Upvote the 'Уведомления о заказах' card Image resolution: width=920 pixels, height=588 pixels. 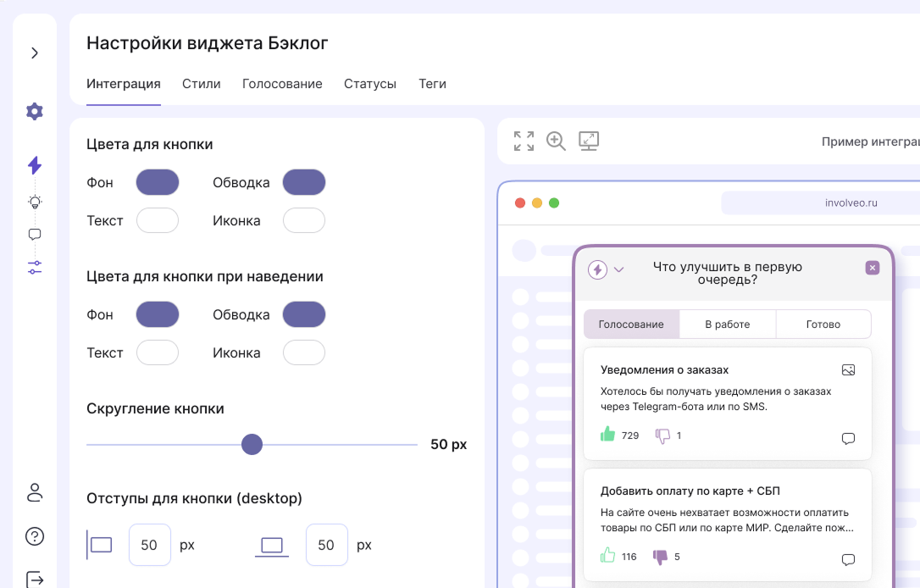click(x=607, y=435)
